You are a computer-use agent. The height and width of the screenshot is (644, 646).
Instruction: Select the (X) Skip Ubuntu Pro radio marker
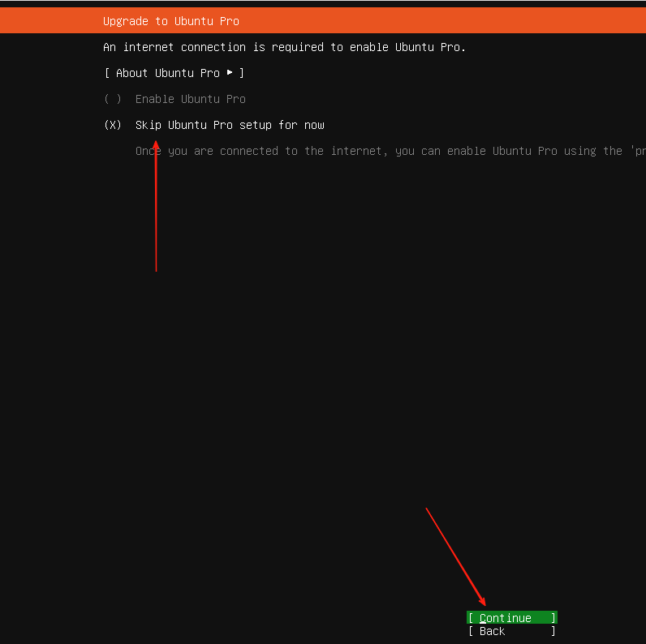[x=113, y=125]
